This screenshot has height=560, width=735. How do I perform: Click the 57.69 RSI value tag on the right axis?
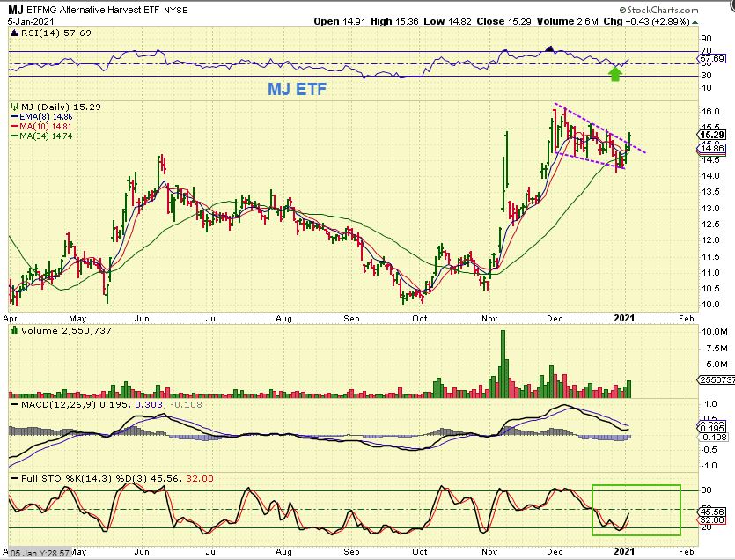712,59
